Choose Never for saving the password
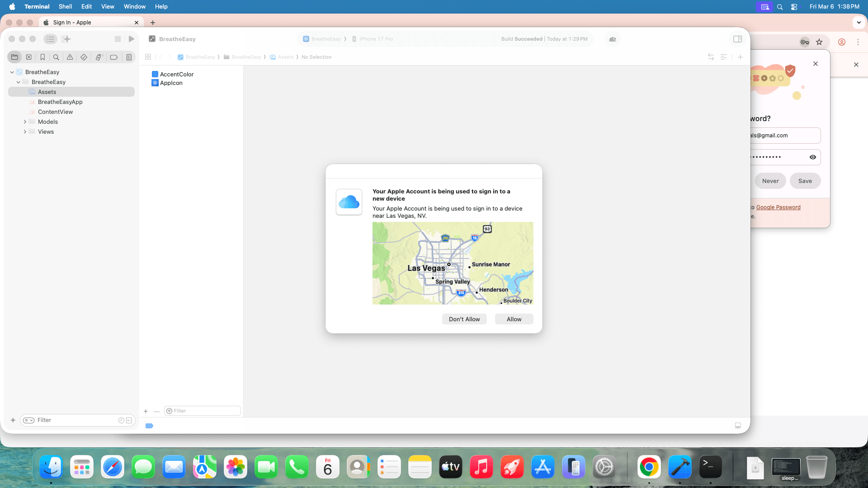Image resolution: width=868 pixels, height=488 pixels. point(770,181)
